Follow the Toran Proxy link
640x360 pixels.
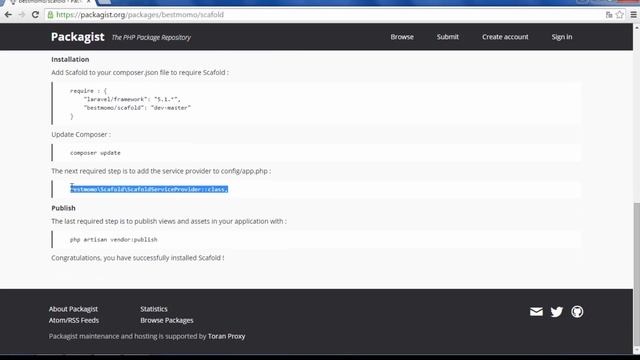point(227,336)
